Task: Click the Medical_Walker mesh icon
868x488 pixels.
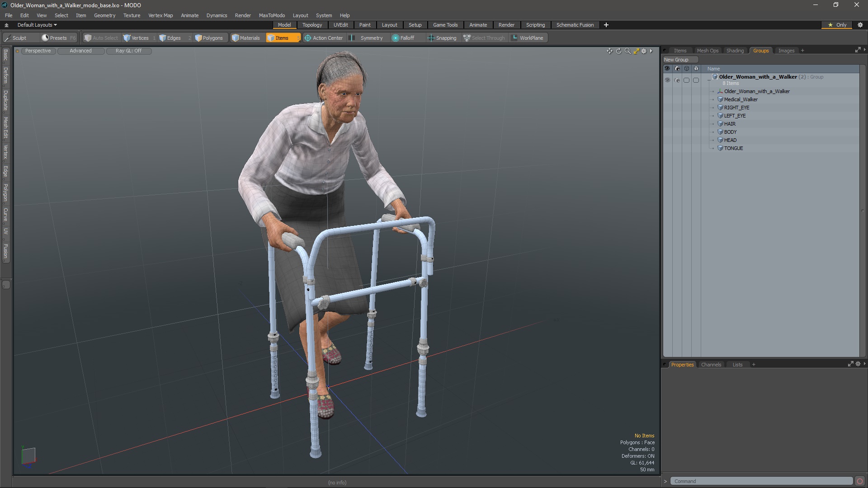Action: 720,99
